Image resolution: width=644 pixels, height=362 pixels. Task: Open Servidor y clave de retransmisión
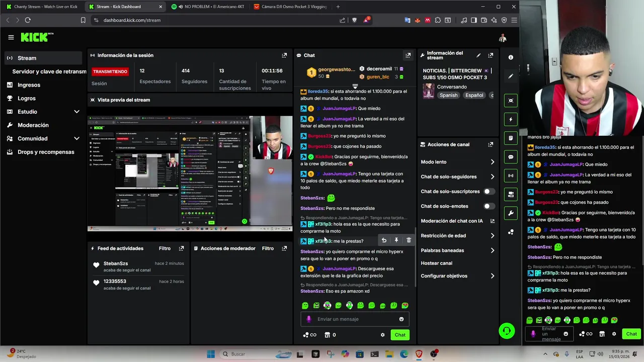(49, 71)
